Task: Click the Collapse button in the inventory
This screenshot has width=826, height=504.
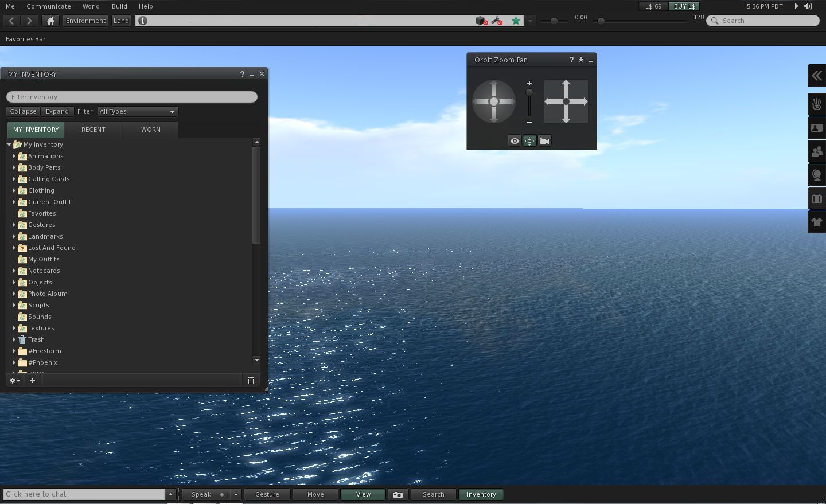Action: point(23,112)
